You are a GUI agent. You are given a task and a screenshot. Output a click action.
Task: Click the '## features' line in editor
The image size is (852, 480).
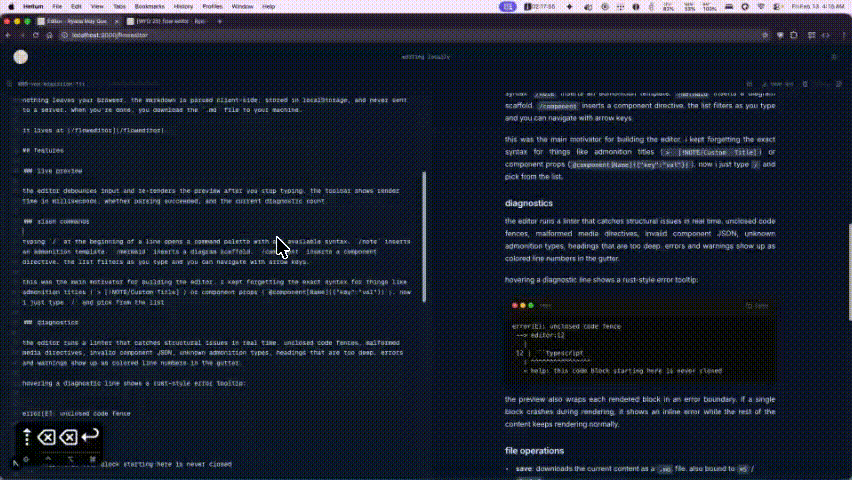tap(43, 151)
